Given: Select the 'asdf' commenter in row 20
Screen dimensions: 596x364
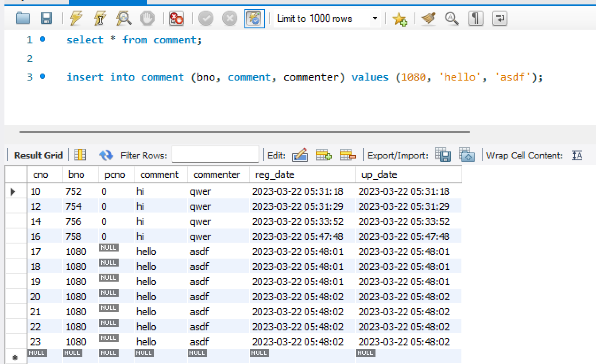Looking at the screenshot, I should pos(218,297).
